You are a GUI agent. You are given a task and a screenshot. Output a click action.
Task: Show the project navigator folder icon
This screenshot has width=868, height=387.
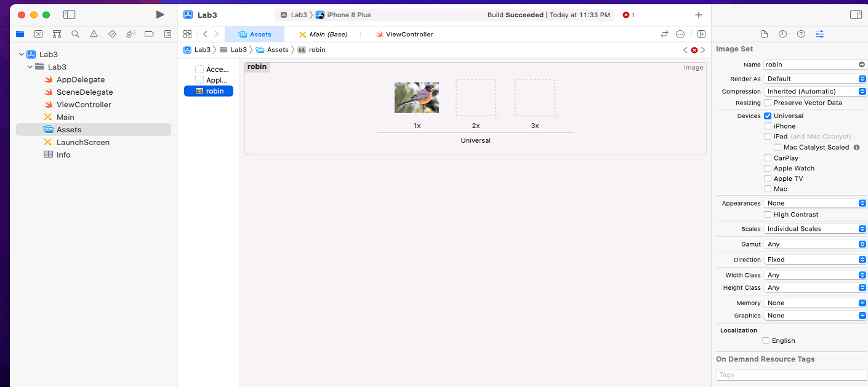click(20, 34)
